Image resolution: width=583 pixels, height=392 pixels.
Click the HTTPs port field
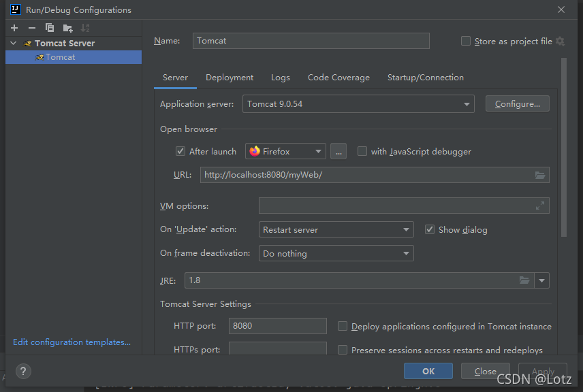click(x=277, y=348)
